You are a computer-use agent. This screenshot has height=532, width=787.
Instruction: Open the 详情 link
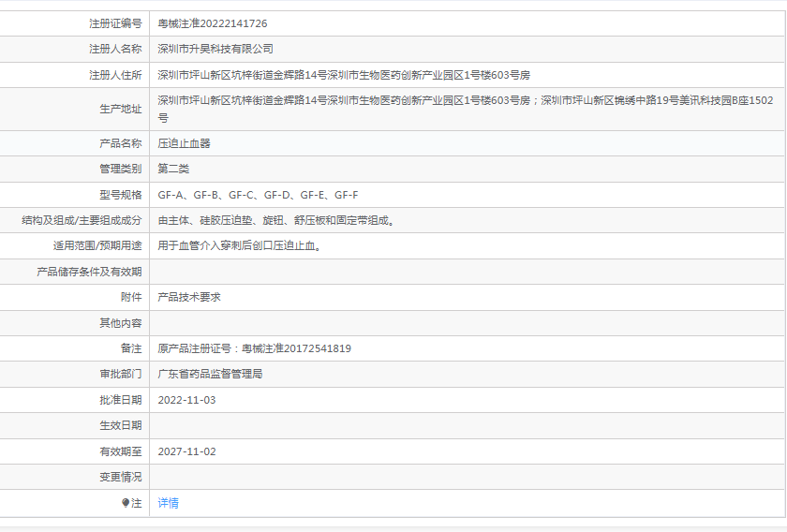168,503
